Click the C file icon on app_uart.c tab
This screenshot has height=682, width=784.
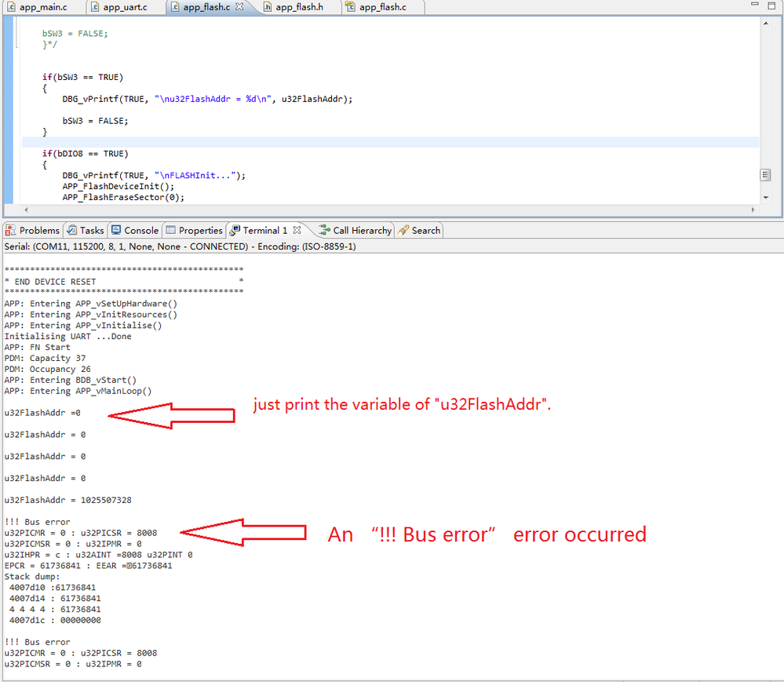pyautogui.click(x=94, y=7)
